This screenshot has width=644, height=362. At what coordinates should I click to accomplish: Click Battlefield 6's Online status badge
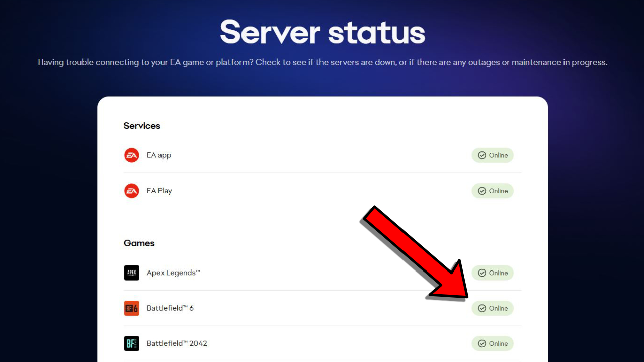tap(493, 308)
